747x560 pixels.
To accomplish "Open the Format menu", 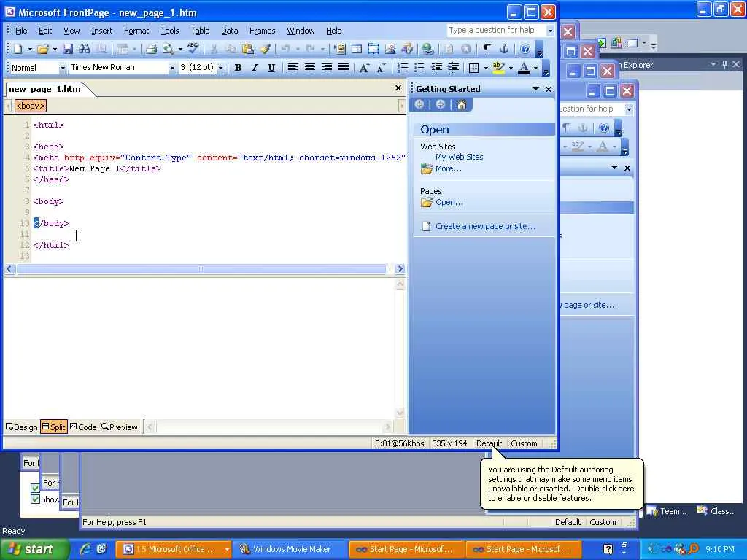I will coord(136,31).
